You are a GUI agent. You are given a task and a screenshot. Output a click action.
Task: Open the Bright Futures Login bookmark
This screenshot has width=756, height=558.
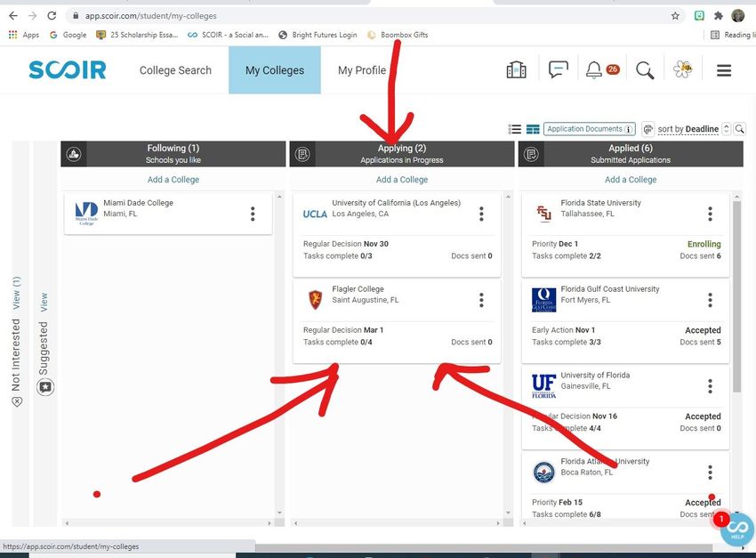(318, 35)
